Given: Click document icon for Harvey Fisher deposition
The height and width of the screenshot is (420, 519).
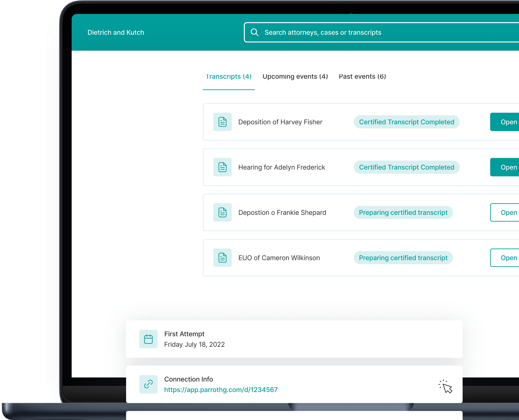Looking at the screenshot, I should click(x=222, y=122).
